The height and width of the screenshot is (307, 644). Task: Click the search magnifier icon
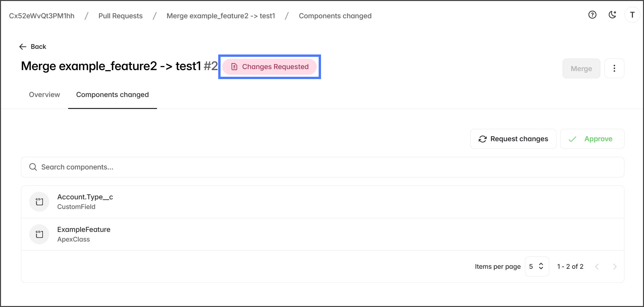[x=33, y=167]
